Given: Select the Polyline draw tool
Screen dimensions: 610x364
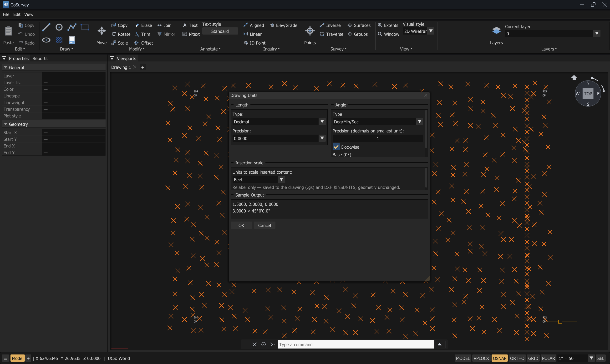Looking at the screenshot, I should 72,27.
